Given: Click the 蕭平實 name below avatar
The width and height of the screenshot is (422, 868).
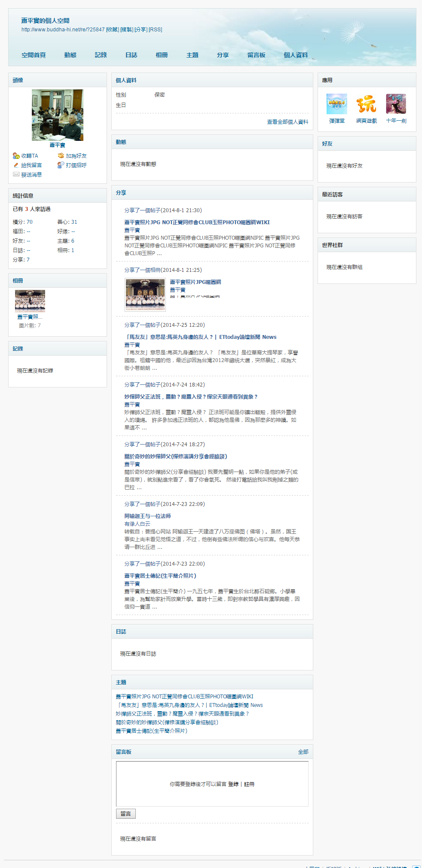Looking at the screenshot, I should click(57, 145).
